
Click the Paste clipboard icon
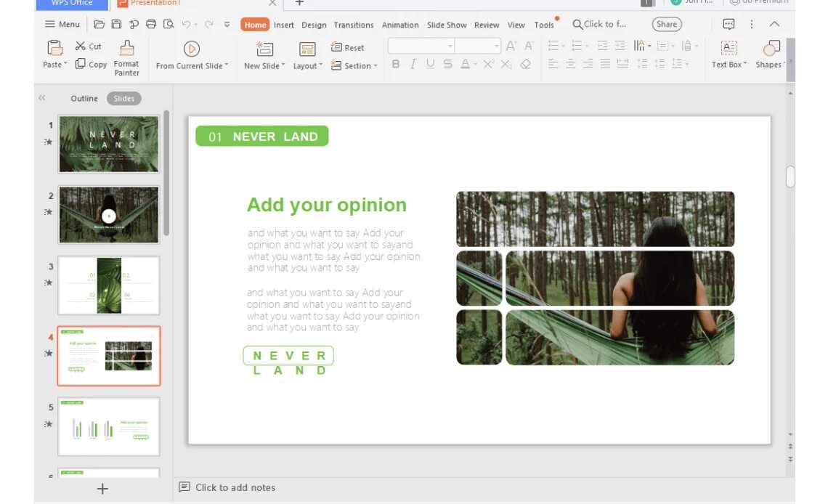(55, 48)
